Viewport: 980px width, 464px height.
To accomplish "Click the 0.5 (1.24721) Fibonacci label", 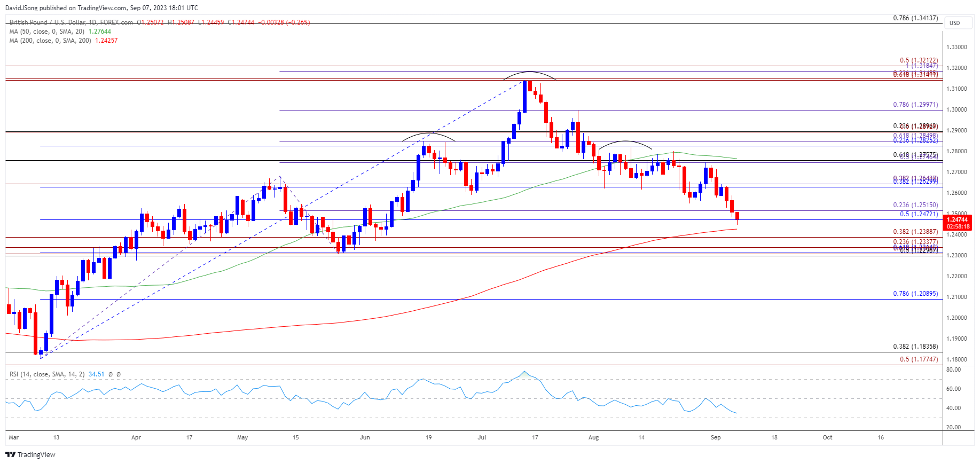I will [919, 214].
